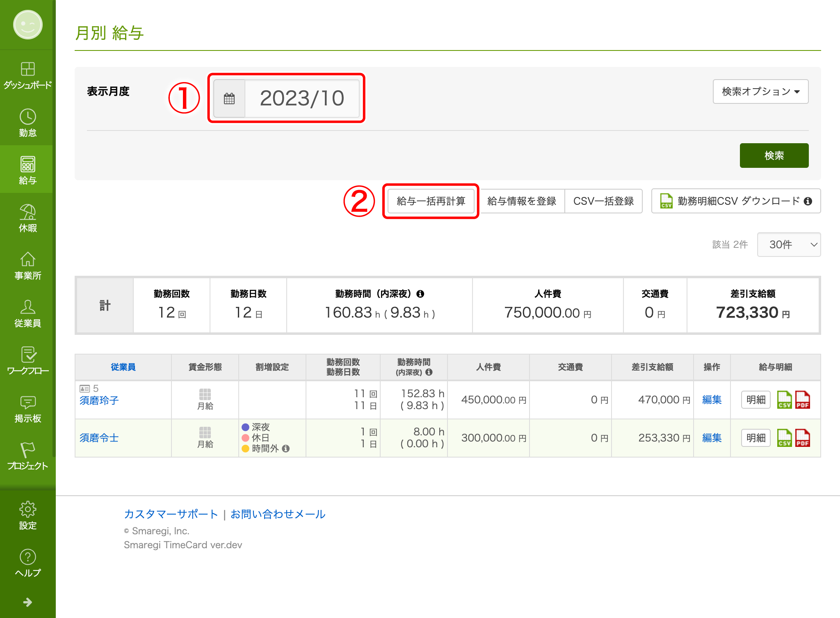Screen dimensions: 840x618
Task: Click the calendar icon beside 2023/10
Action: [x=229, y=98]
